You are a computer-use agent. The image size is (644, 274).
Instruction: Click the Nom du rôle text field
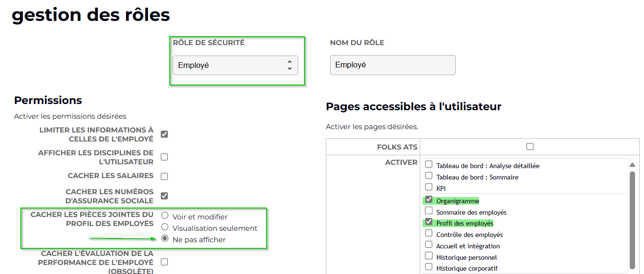pos(393,65)
